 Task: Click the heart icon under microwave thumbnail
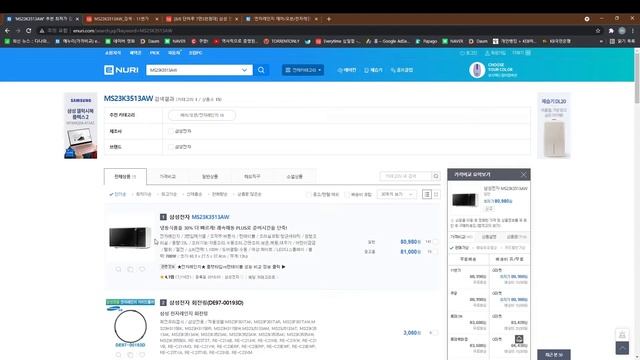142,269
